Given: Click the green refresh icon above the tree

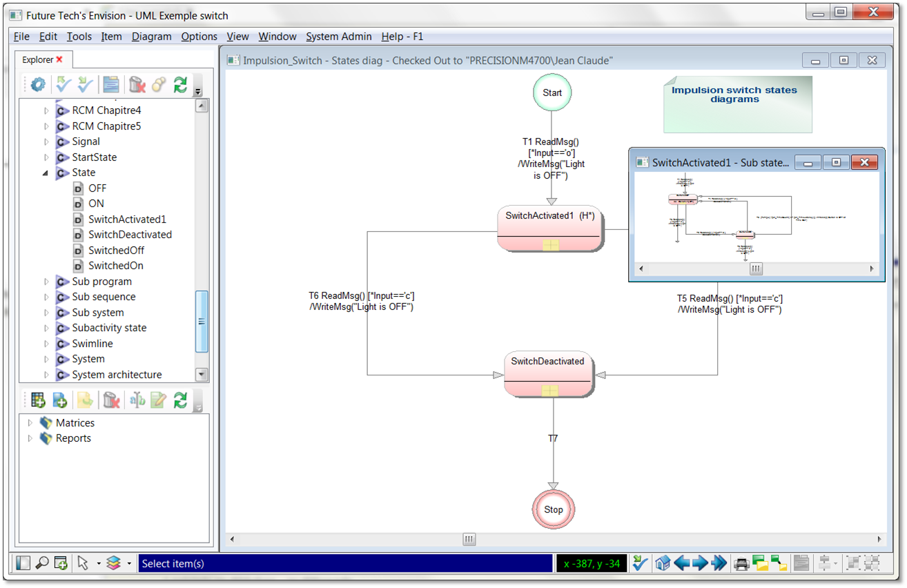Looking at the screenshot, I should click(179, 84).
